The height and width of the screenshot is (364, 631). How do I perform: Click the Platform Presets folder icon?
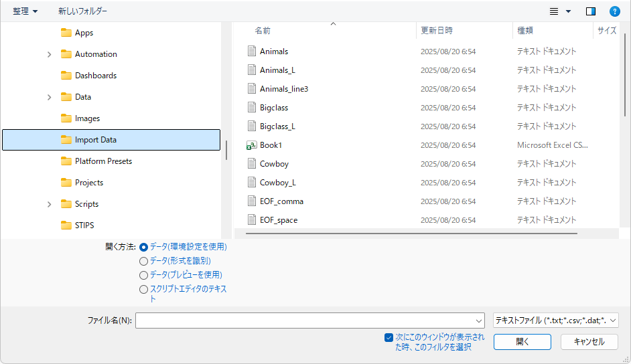tap(66, 161)
